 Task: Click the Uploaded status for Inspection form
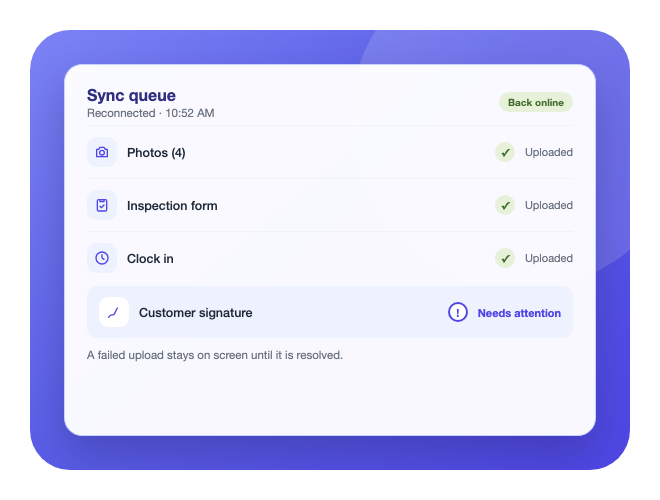(548, 205)
